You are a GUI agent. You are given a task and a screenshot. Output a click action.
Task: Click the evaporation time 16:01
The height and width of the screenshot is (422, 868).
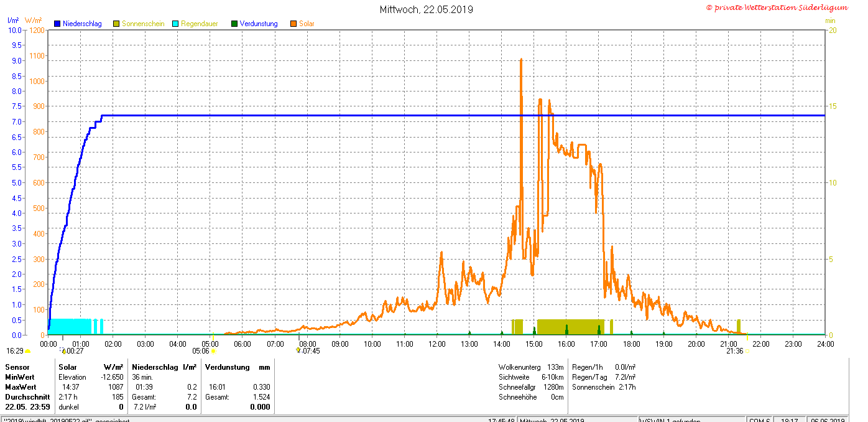pos(218,387)
